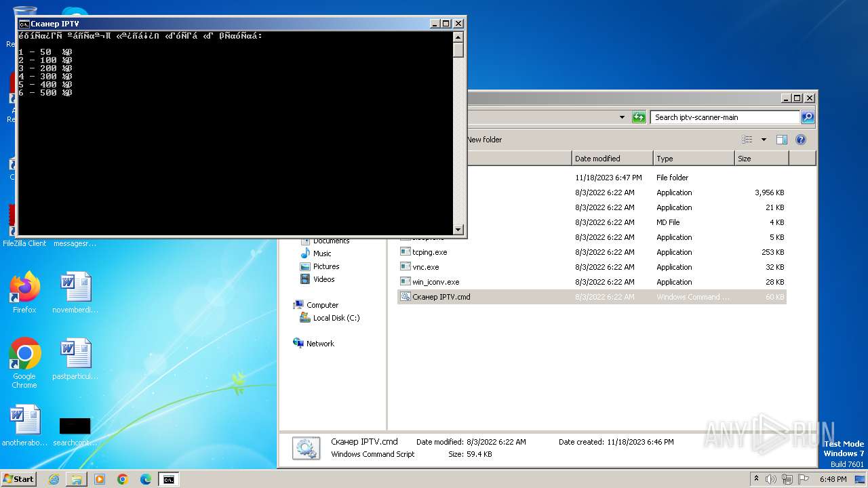Click console scrollbar down arrow
Viewport: 868px width, 488px height.
458,229
